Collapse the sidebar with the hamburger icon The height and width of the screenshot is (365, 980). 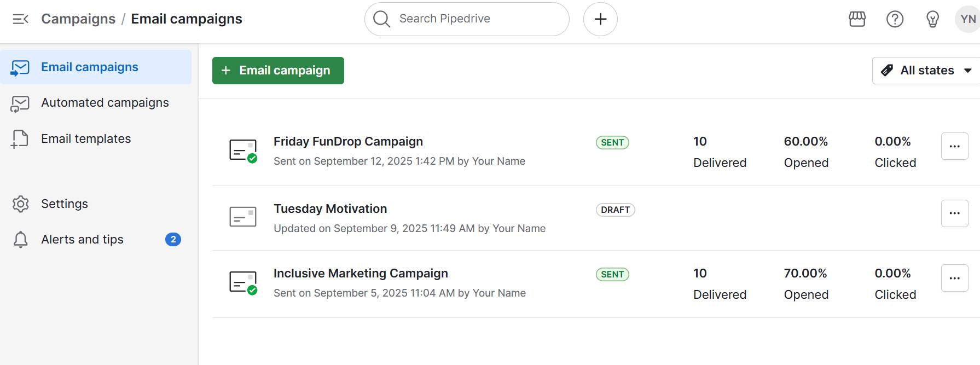(x=20, y=19)
